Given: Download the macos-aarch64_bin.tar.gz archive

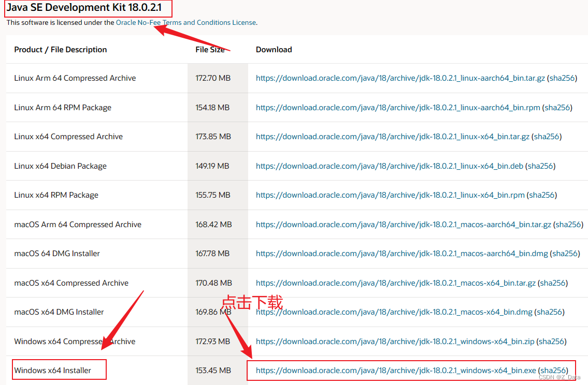Looking at the screenshot, I should [404, 225].
